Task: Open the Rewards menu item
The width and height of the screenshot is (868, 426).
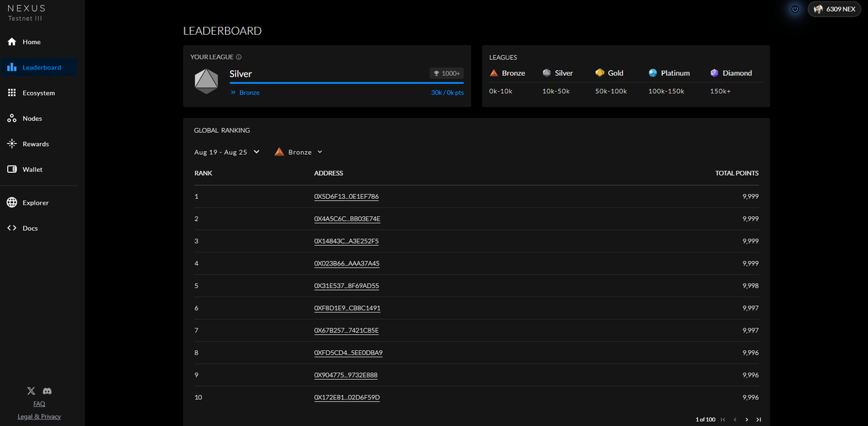Action: [x=39, y=144]
